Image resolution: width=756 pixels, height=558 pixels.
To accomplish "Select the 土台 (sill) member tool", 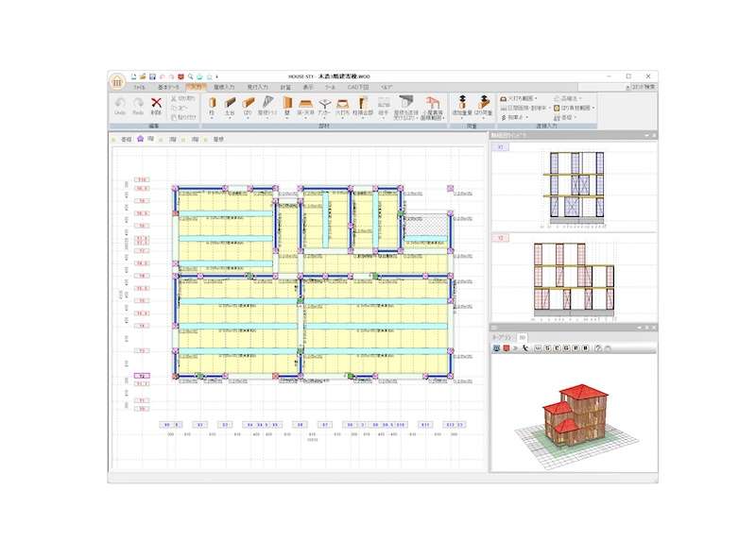I will click(230, 103).
